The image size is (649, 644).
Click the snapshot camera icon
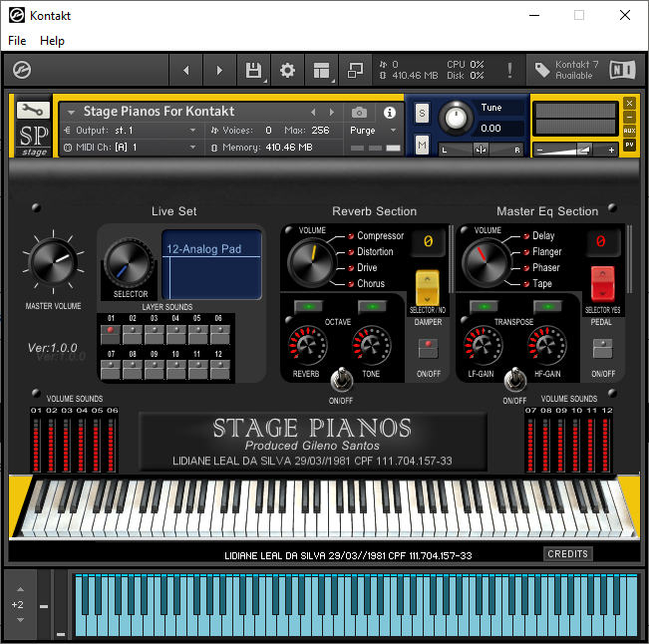[x=359, y=113]
